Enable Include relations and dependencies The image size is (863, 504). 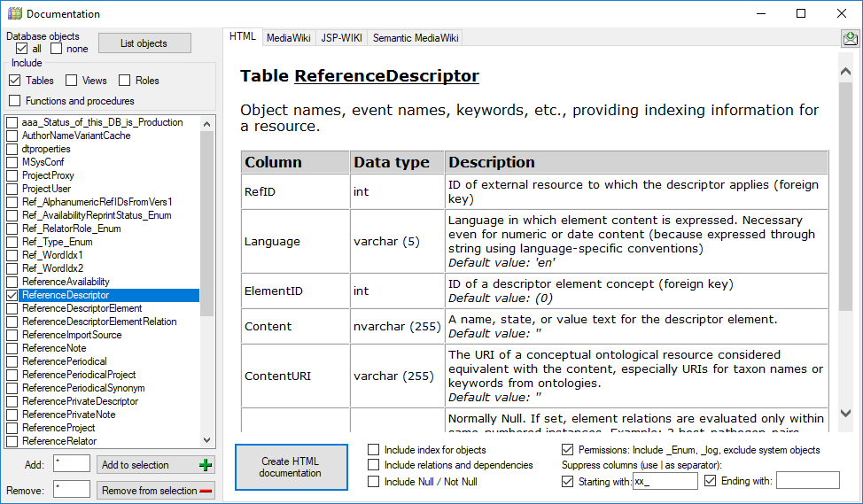coord(373,465)
